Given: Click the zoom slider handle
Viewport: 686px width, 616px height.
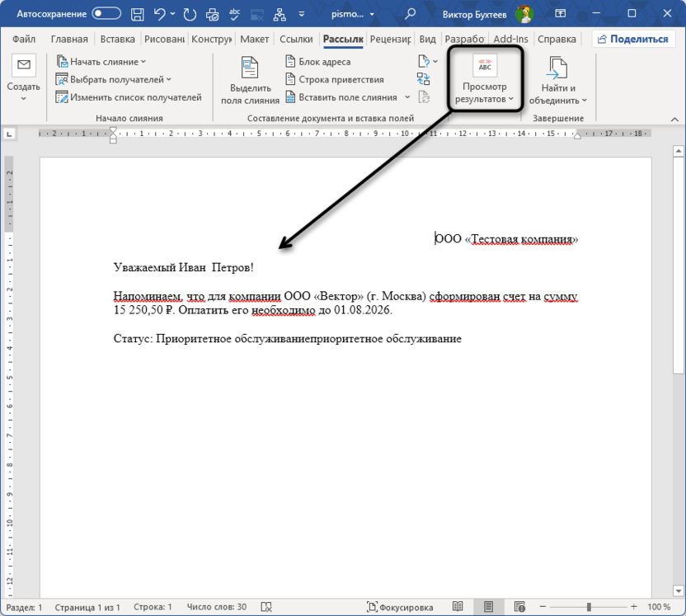Looking at the screenshot, I should coord(589,607).
